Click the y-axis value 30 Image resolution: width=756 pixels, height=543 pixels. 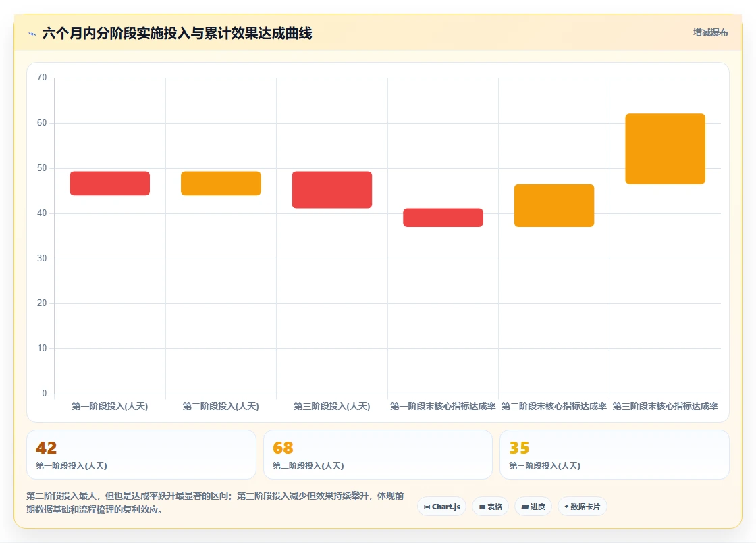(x=42, y=259)
